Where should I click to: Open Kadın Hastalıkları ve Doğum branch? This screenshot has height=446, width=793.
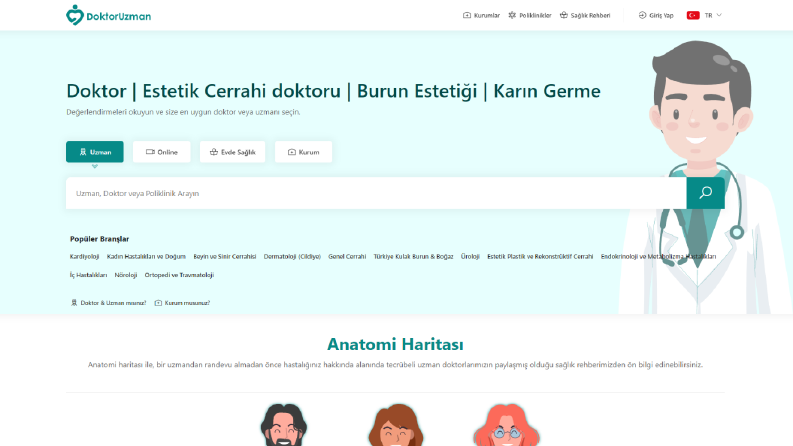pyautogui.click(x=146, y=256)
